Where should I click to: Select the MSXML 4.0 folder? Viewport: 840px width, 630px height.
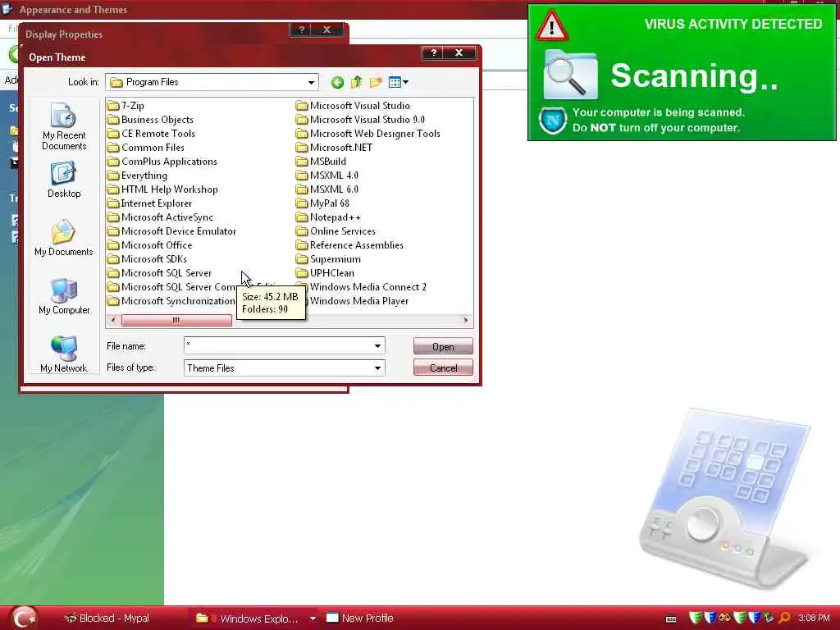click(x=327, y=176)
